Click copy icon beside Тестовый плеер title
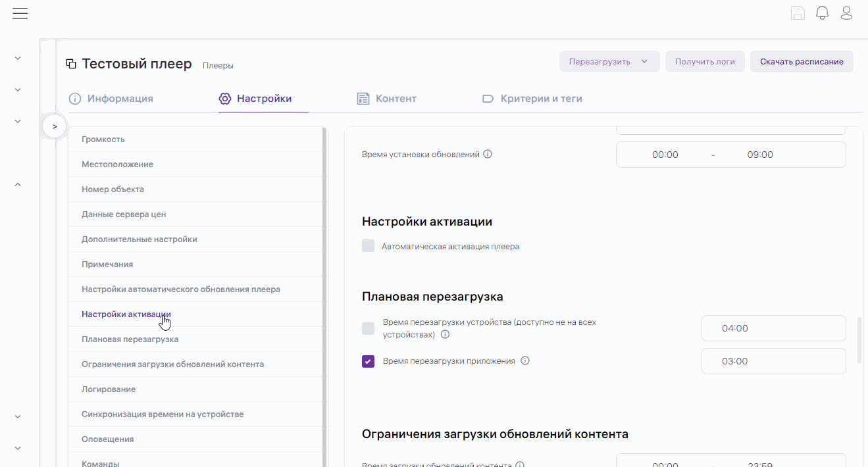The image size is (868, 467). pos(71,64)
